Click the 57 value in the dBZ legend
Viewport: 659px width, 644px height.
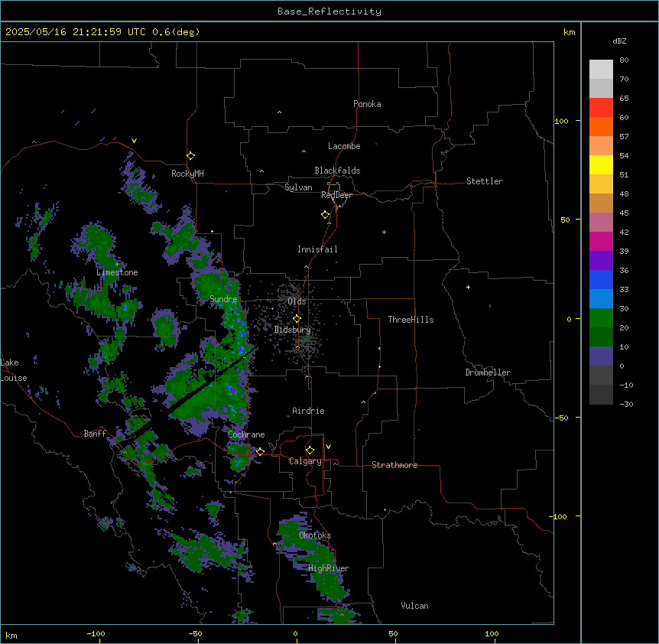coord(624,137)
